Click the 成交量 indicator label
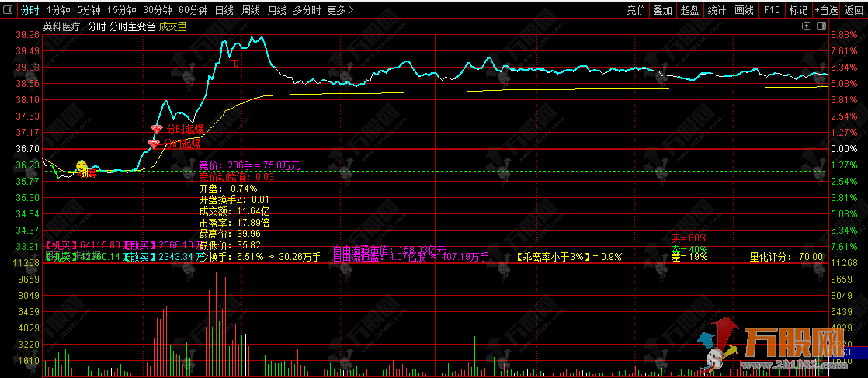 pyautogui.click(x=172, y=26)
